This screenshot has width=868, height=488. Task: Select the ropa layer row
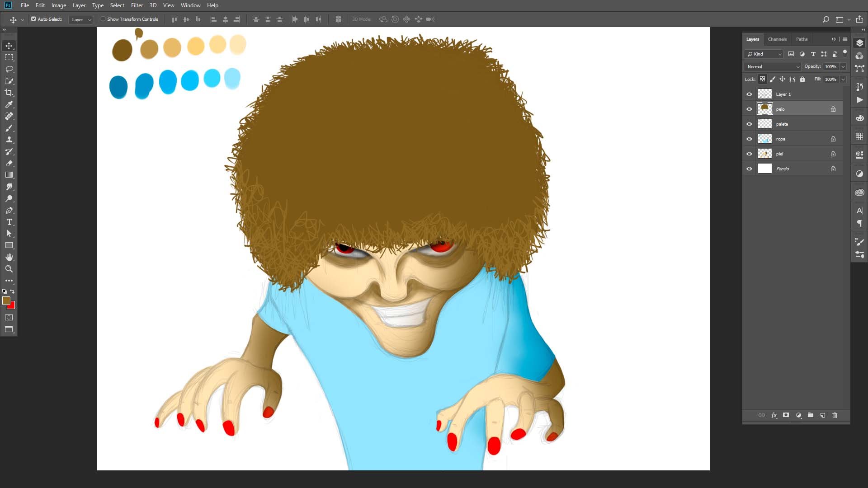793,139
